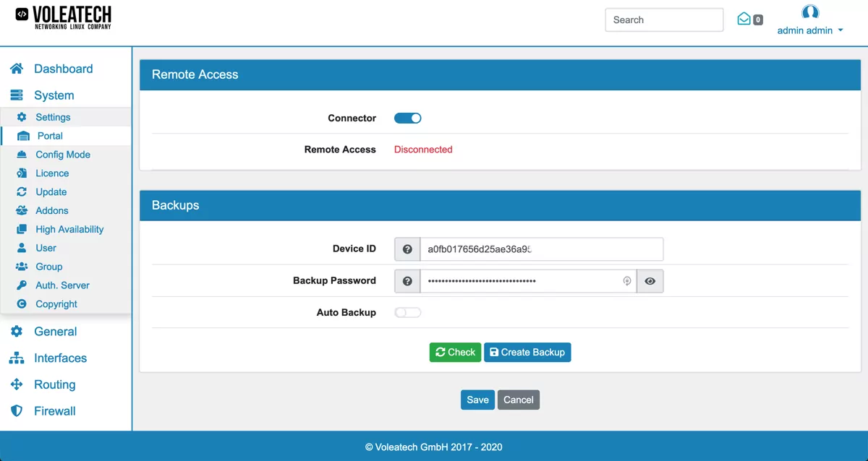Show backup password with eye icon
The image size is (868, 461).
[650, 281]
